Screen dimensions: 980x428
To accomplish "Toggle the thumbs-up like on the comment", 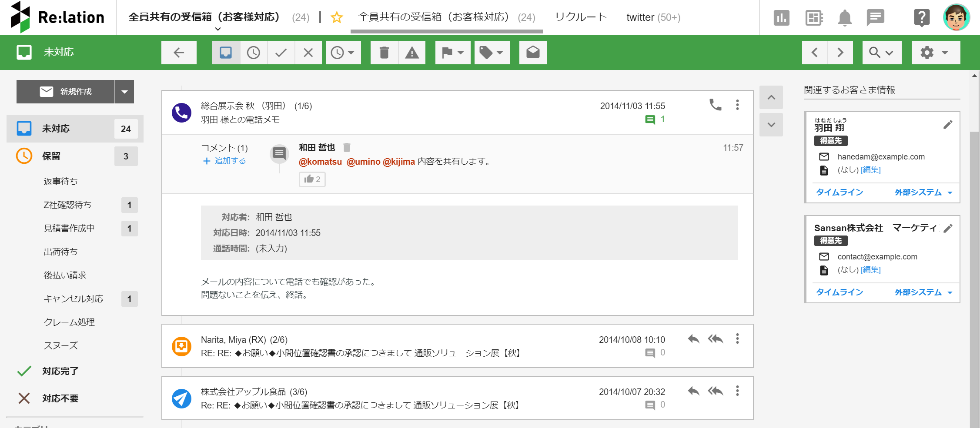I will [312, 179].
